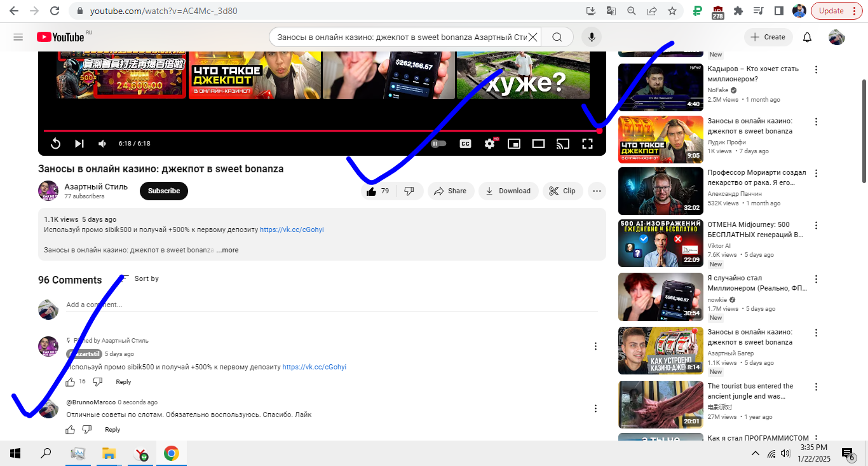Dislike the pinned comment
This screenshot has height=466, width=868.
coord(97,382)
